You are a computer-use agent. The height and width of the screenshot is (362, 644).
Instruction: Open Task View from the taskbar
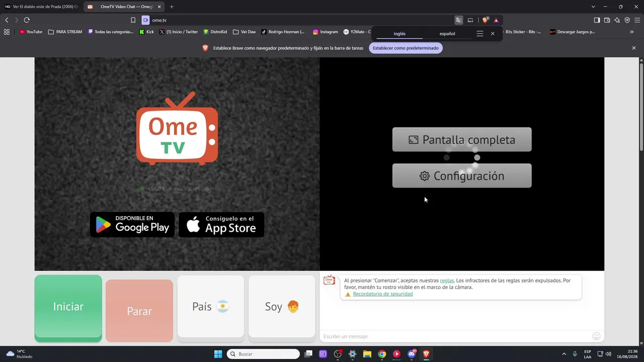(x=308, y=354)
